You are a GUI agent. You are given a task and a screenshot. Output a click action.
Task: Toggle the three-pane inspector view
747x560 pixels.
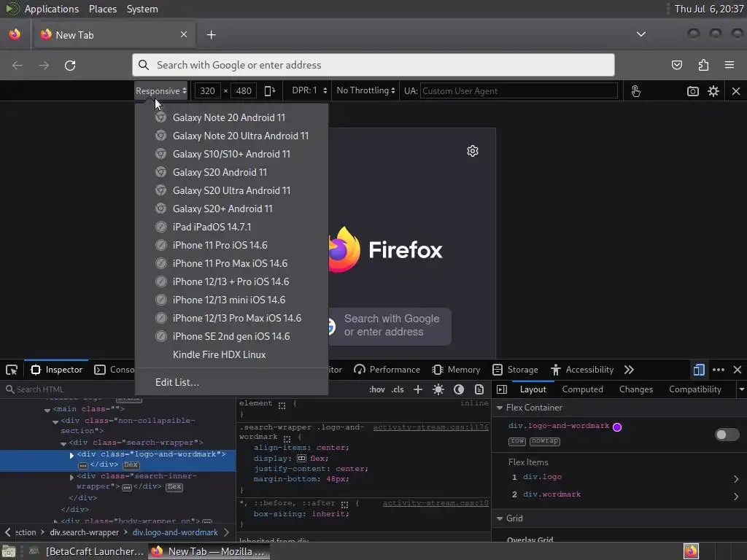click(x=502, y=389)
